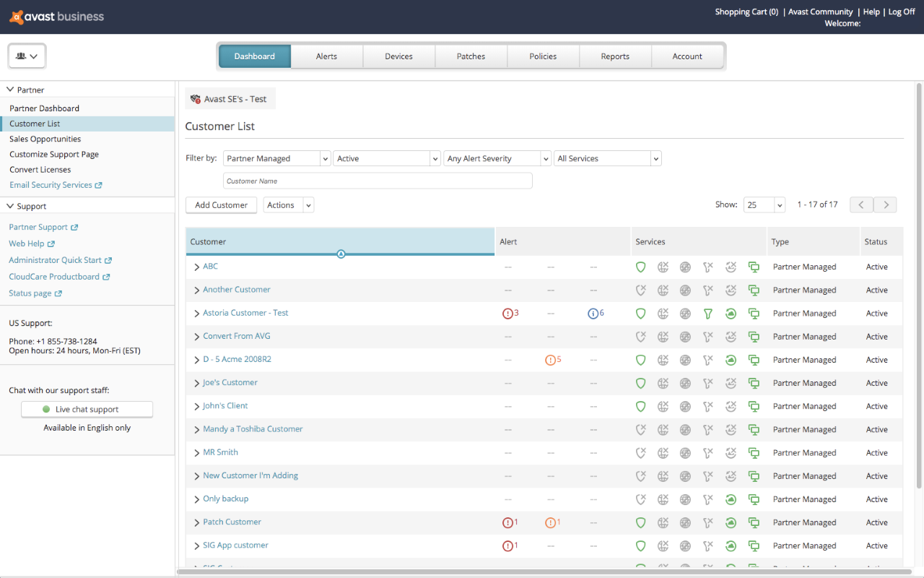This screenshot has height=578, width=924.
Task: Click the green cloud backup icon for D - 5 Acme 2008R2
Action: 731,360
